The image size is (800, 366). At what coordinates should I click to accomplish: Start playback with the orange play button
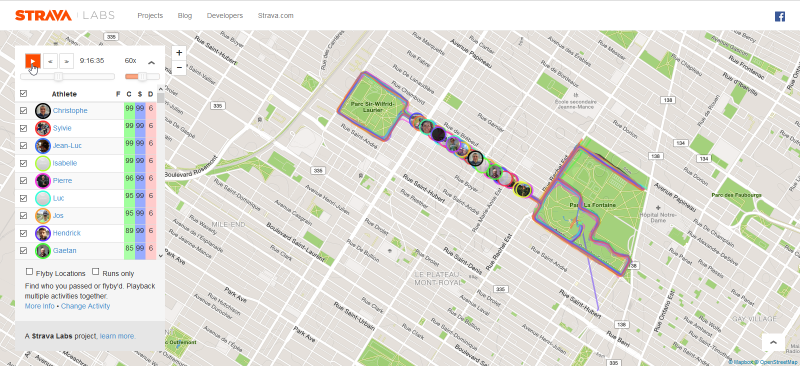tap(33, 61)
